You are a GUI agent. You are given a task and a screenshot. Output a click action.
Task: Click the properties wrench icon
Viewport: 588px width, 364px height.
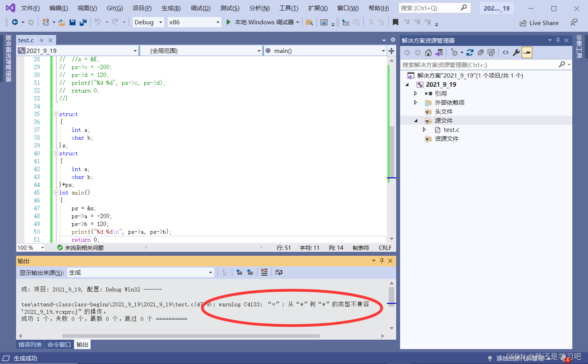tap(516, 53)
